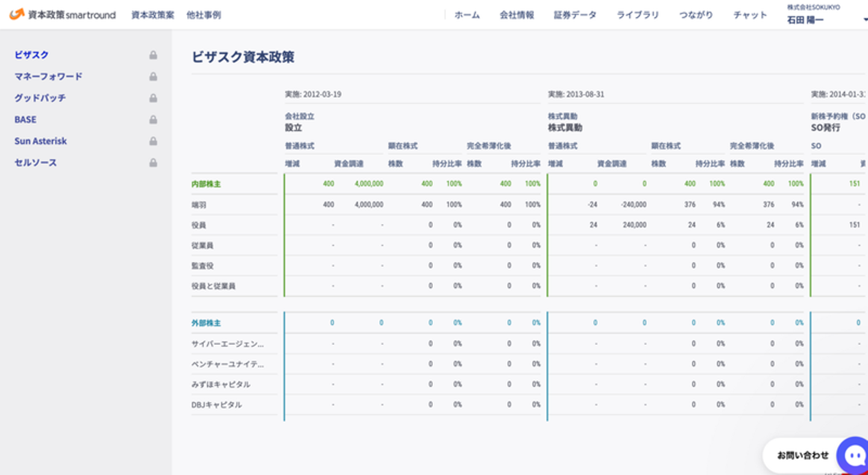
Task: Select Sun Asterisk in the sidebar
Action: pos(40,141)
